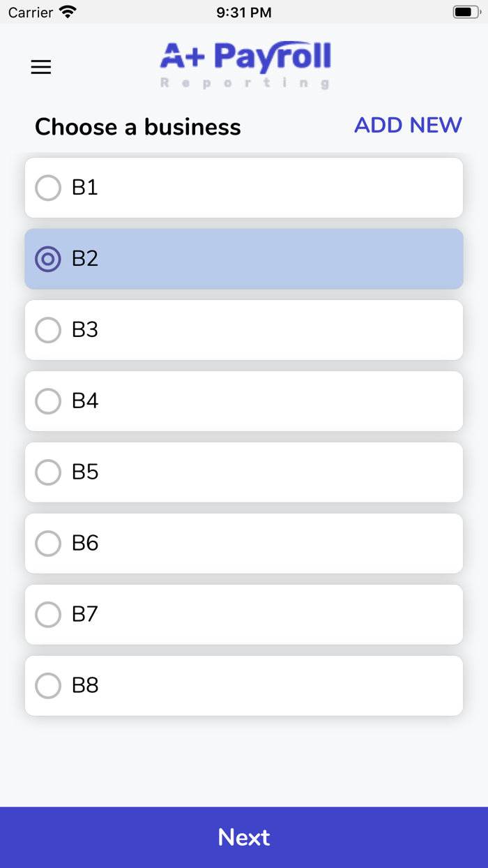Tap the A+ Payroll logo
The width and height of the screenshot is (488, 868).
pos(245,64)
